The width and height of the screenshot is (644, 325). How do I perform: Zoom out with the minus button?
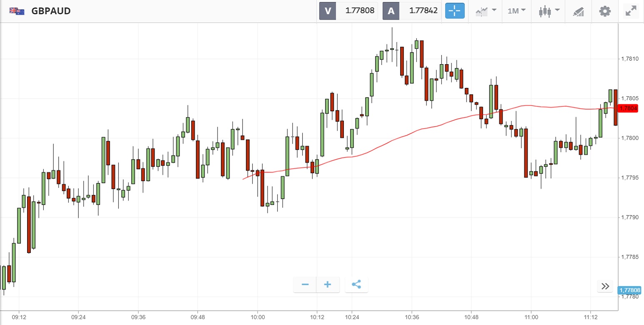coord(305,285)
